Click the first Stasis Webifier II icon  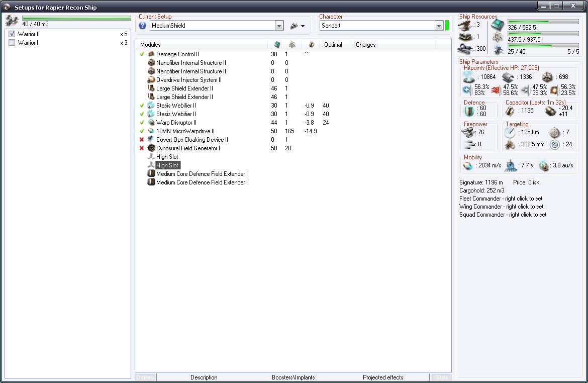point(151,106)
